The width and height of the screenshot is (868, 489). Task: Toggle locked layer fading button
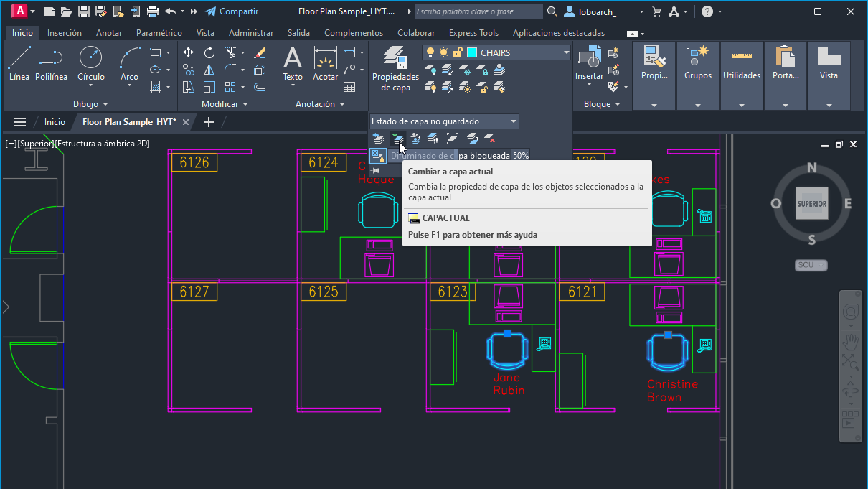[x=378, y=155]
